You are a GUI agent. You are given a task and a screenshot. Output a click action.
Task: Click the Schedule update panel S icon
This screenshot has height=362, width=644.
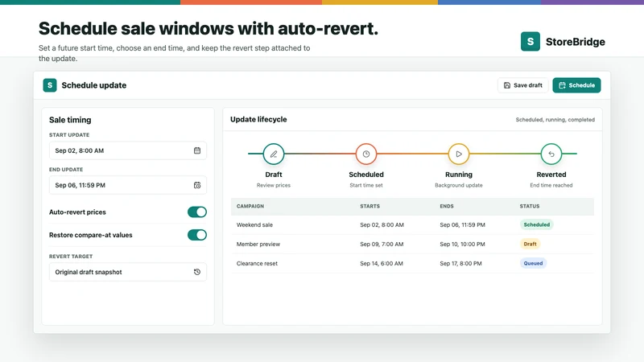point(50,85)
